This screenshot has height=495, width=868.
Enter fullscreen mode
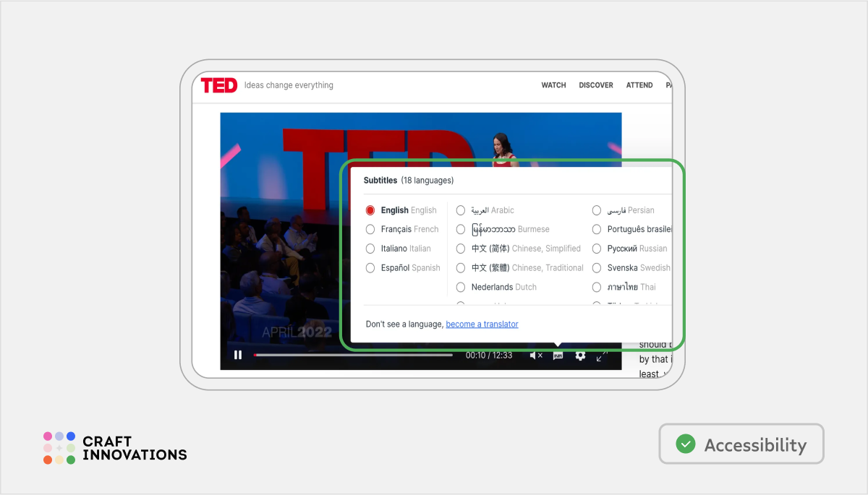[x=602, y=356]
